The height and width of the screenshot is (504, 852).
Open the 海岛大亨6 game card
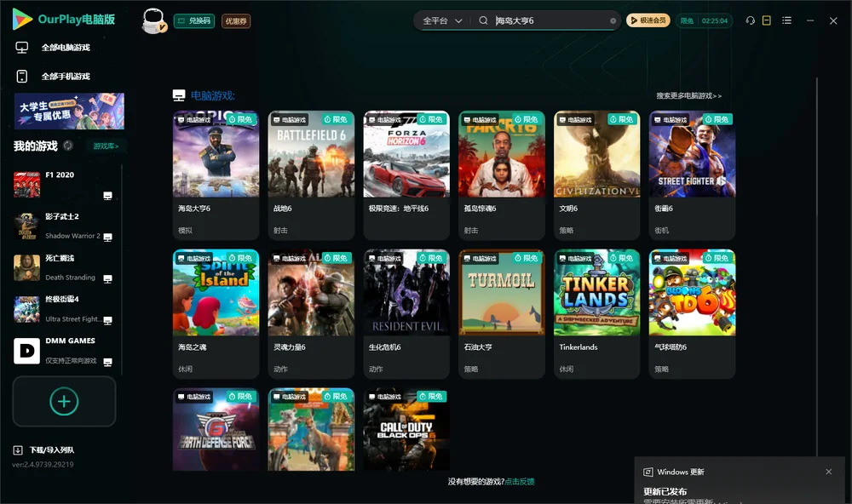pyautogui.click(x=216, y=175)
